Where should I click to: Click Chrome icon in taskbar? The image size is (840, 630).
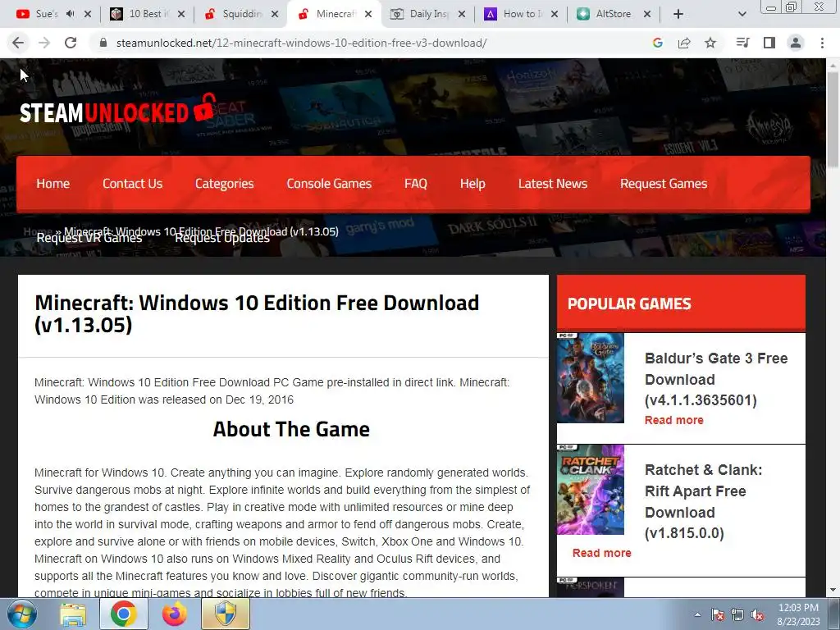pos(123,614)
